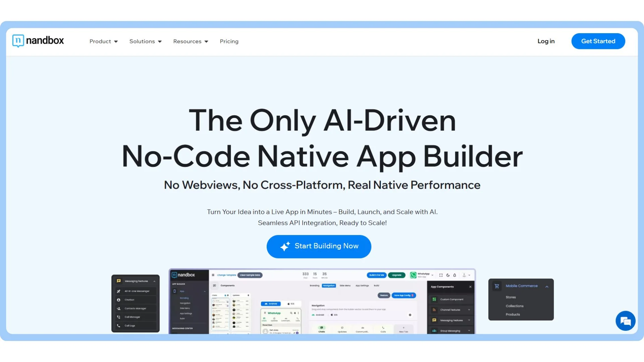Switch preview to Android
The width and height of the screenshot is (644, 362).
click(271, 304)
